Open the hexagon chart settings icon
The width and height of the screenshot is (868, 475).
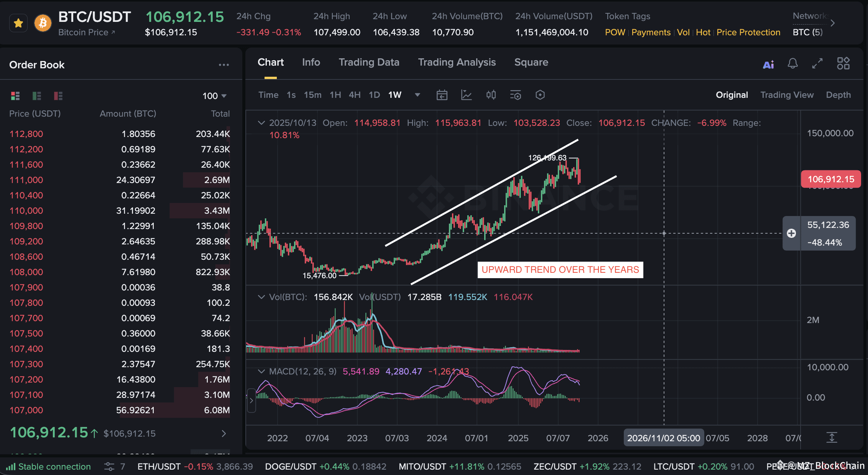[x=540, y=95]
